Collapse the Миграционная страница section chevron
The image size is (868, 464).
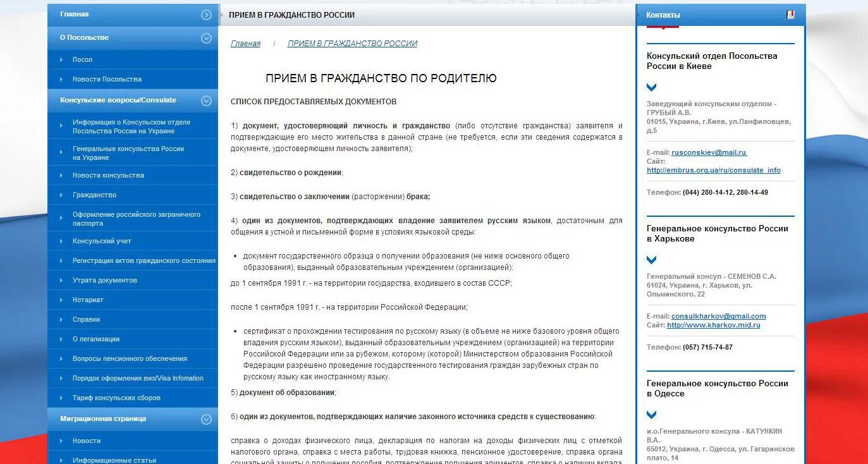tap(206, 419)
